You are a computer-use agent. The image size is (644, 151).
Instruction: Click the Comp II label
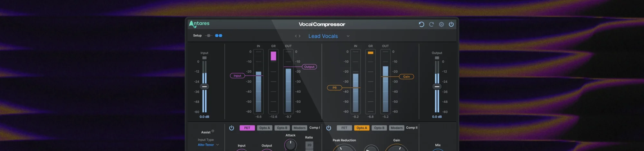pyautogui.click(x=412, y=128)
